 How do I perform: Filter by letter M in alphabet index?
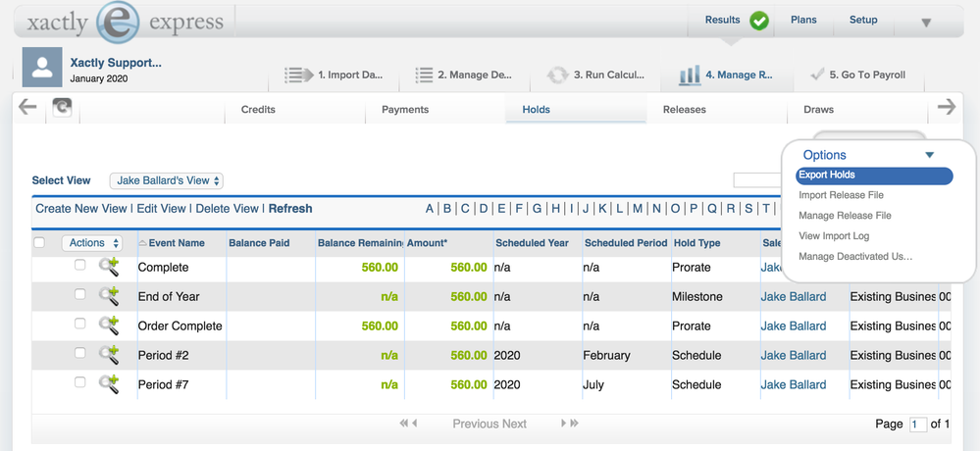[x=638, y=209]
